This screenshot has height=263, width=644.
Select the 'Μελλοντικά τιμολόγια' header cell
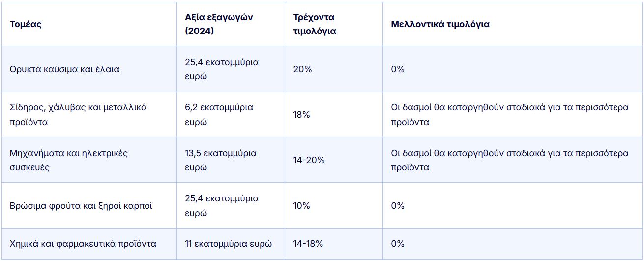[x=440, y=24]
